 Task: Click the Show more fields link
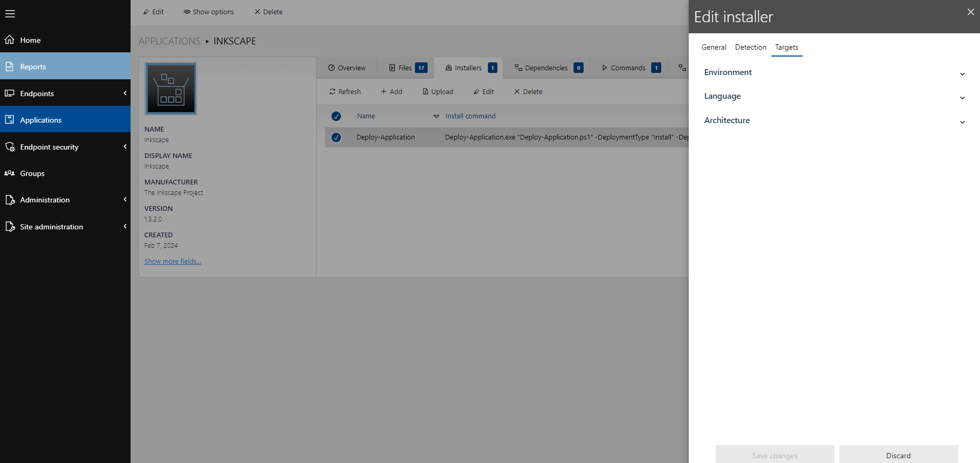(172, 261)
